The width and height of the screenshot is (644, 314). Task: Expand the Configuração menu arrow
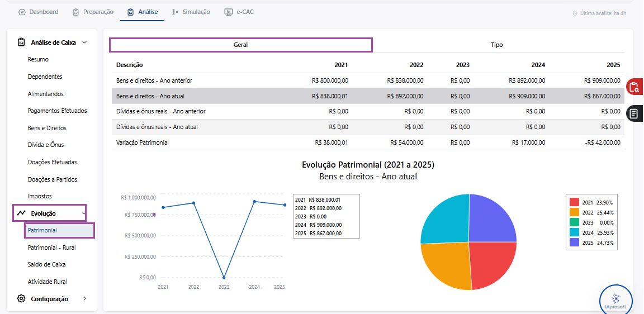click(x=85, y=299)
